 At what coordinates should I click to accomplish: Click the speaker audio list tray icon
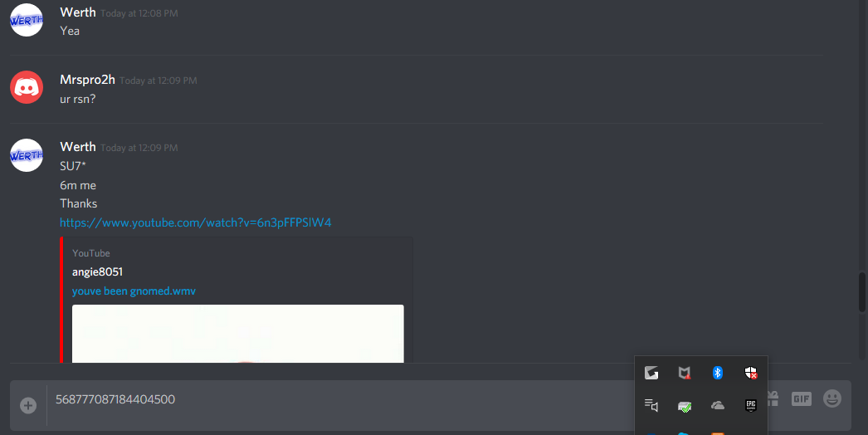pyautogui.click(x=651, y=406)
